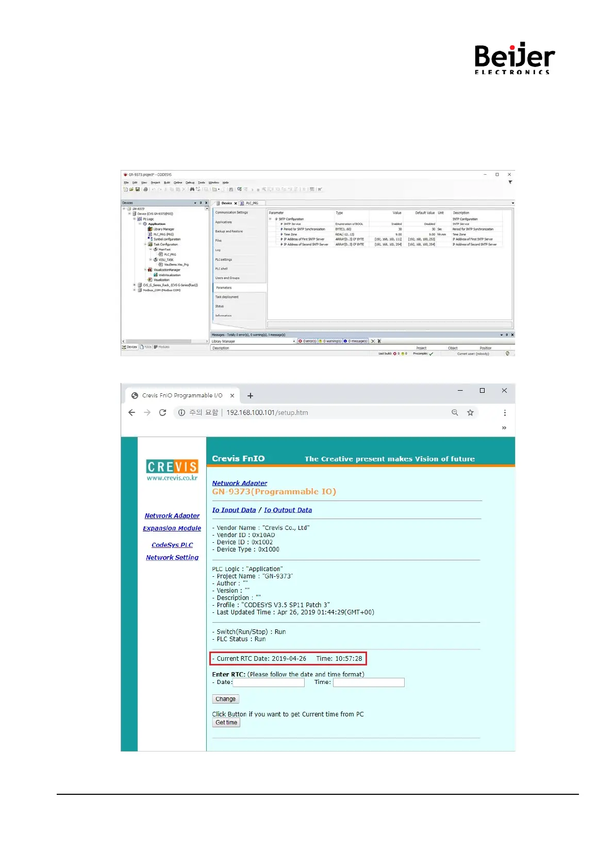Open the browser three-dot menu
Image resolution: width=614 pixels, height=868 pixels.
[x=505, y=412]
